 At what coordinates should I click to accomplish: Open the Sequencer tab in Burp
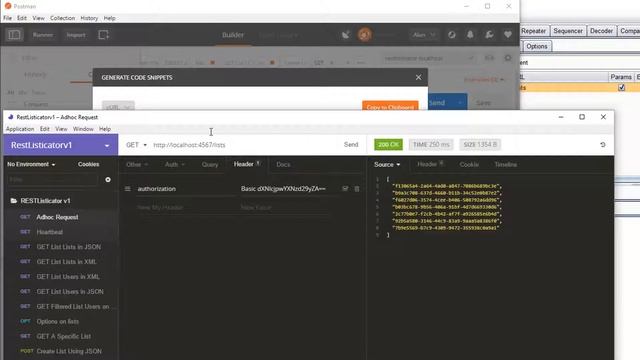pos(568,31)
